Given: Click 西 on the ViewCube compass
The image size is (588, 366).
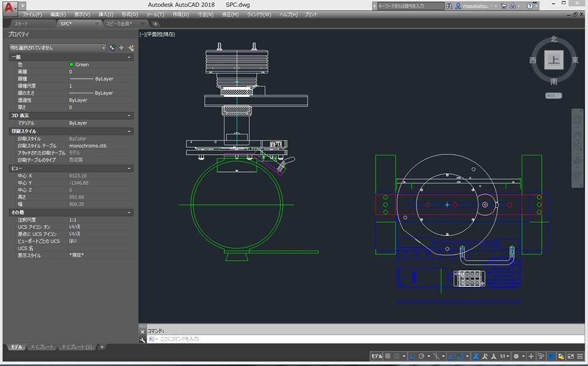Looking at the screenshot, I should (x=533, y=60).
